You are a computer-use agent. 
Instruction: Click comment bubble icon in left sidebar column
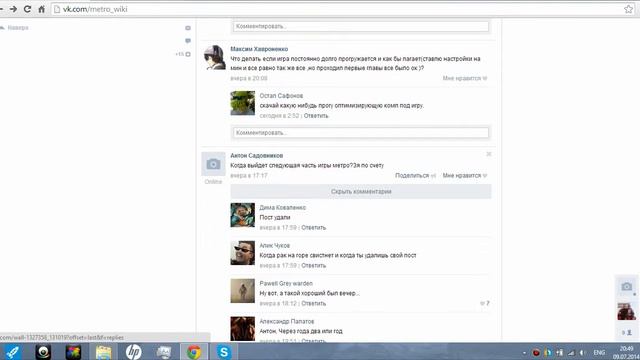click(x=188, y=40)
